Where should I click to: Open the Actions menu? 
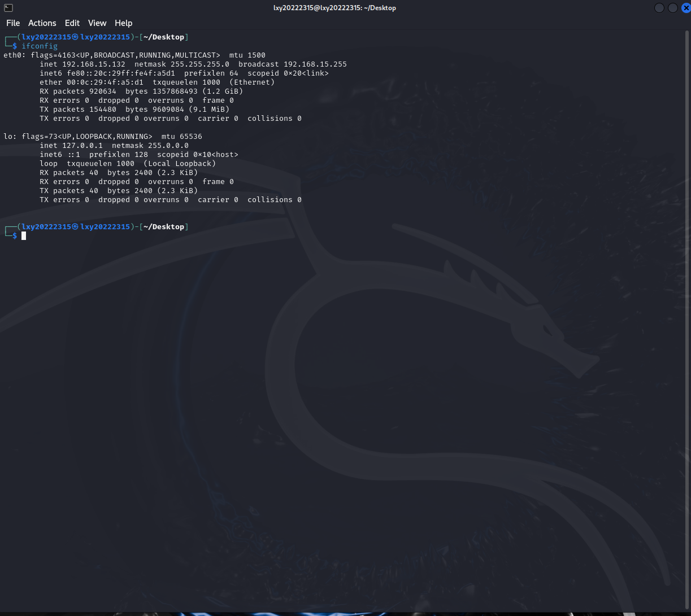pyautogui.click(x=42, y=23)
